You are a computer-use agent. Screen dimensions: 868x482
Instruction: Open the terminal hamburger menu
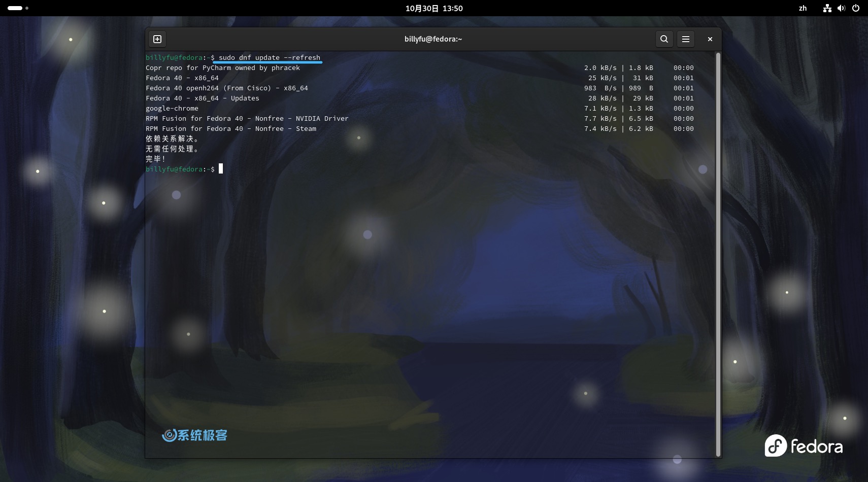pyautogui.click(x=686, y=39)
